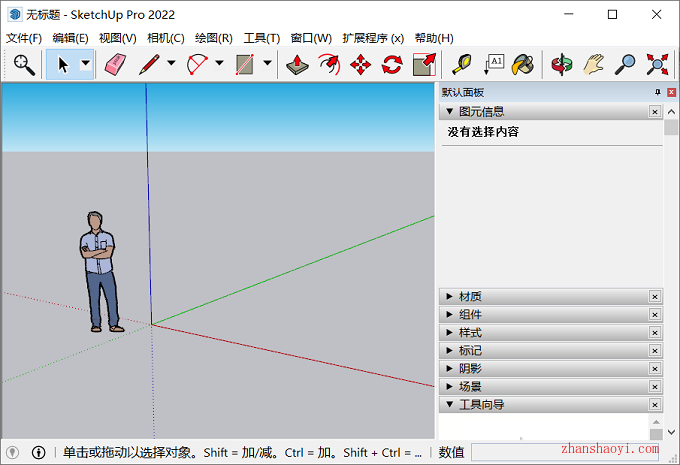This screenshot has width=680, height=465.
Task: Choose the Line pencil tool
Action: click(149, 65)
